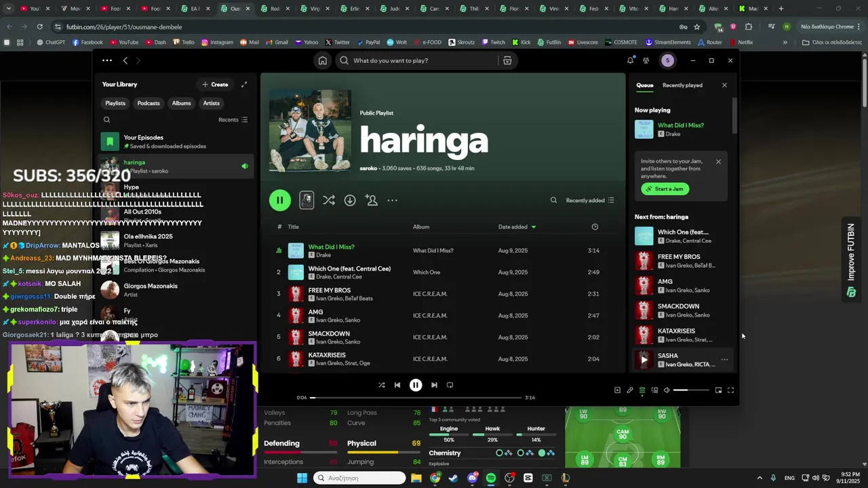
Task: Open more options for SASHA queue item
Action: 724,360
